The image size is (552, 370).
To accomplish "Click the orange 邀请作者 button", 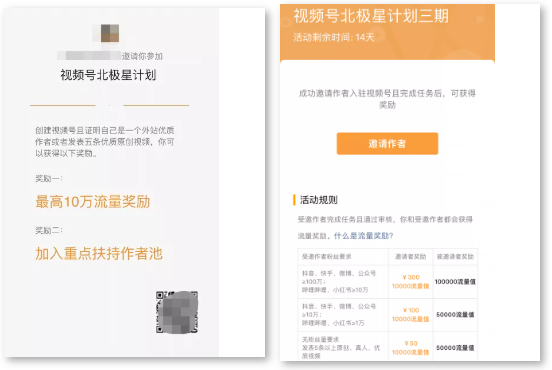I will (x=387, y=144).
